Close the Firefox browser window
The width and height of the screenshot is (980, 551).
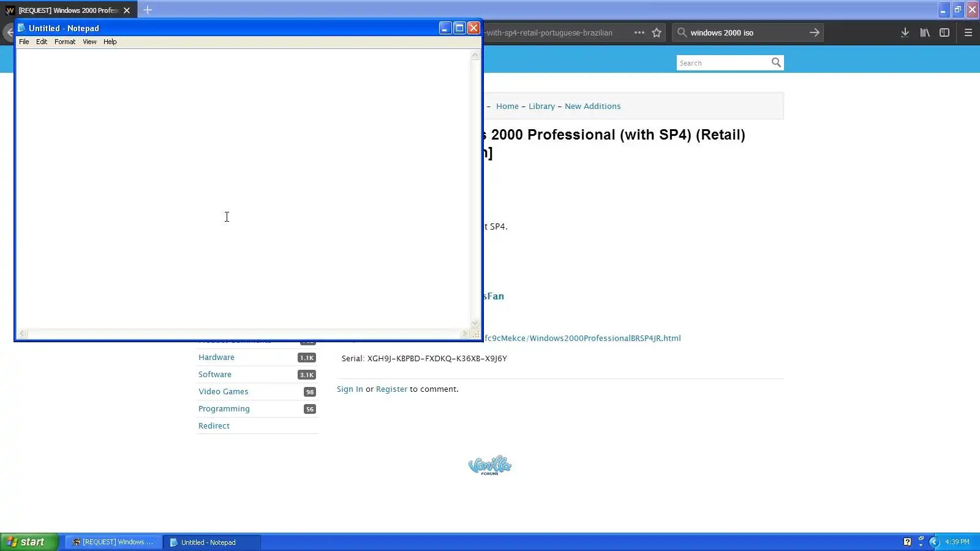pos(972,10)
